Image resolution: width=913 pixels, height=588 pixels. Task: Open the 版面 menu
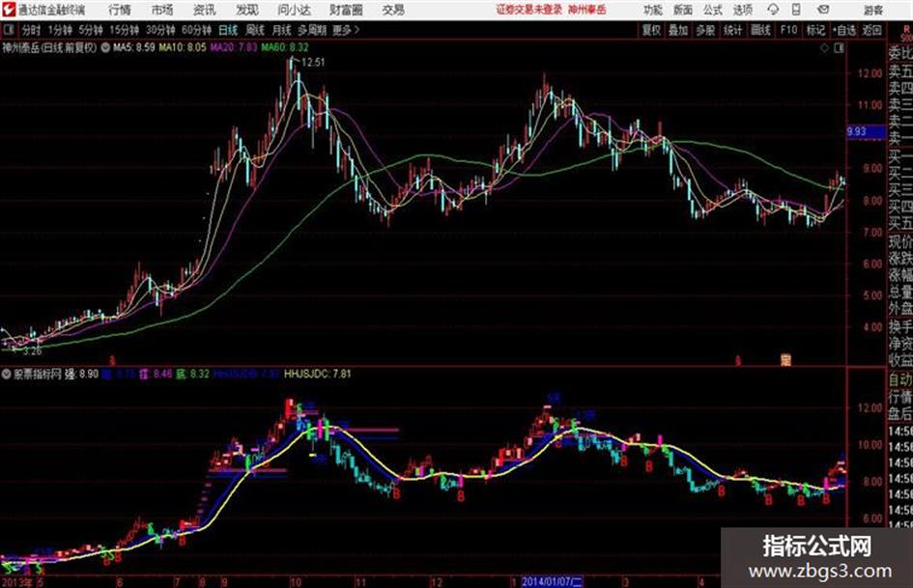pos(683,10)
